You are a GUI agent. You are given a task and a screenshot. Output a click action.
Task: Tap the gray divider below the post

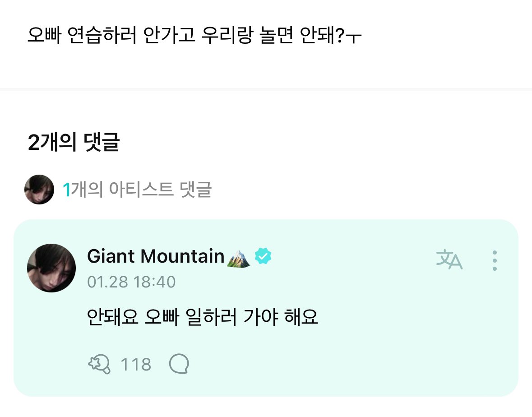266,89
